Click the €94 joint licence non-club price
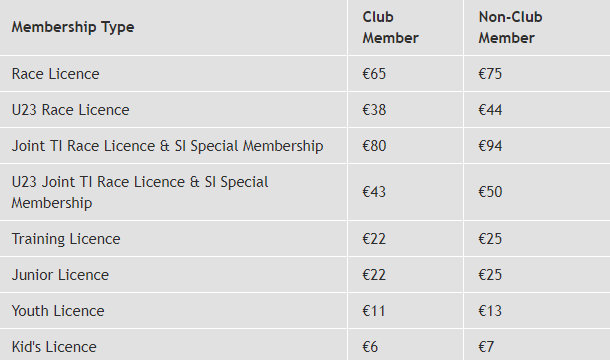 tap(490, 146)
